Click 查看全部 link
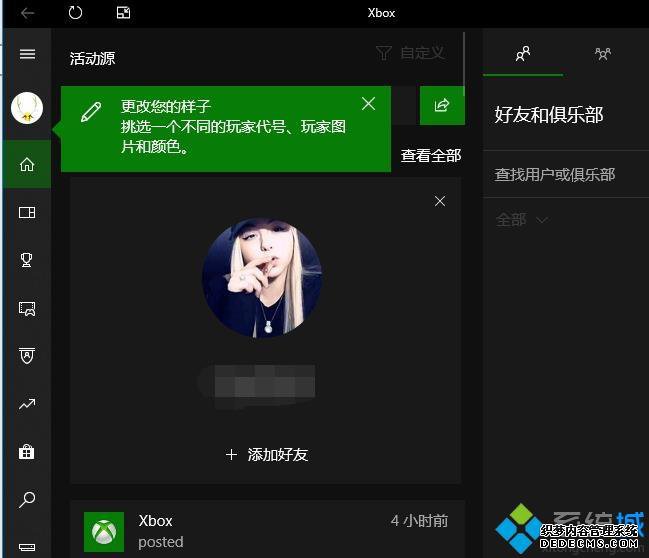649x558 pixels. point(431,156)
